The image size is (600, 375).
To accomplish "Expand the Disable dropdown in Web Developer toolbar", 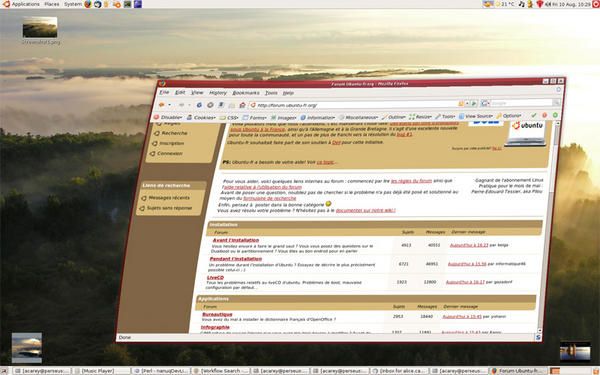I will tap(168, 117).
